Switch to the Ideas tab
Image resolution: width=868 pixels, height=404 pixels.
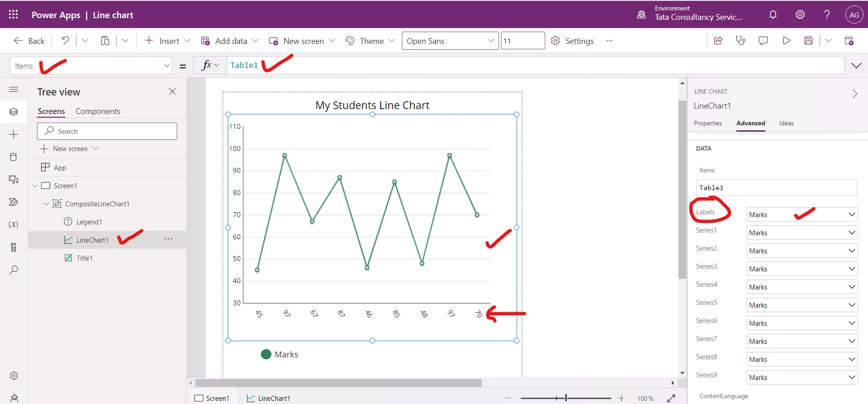(786, 123)
